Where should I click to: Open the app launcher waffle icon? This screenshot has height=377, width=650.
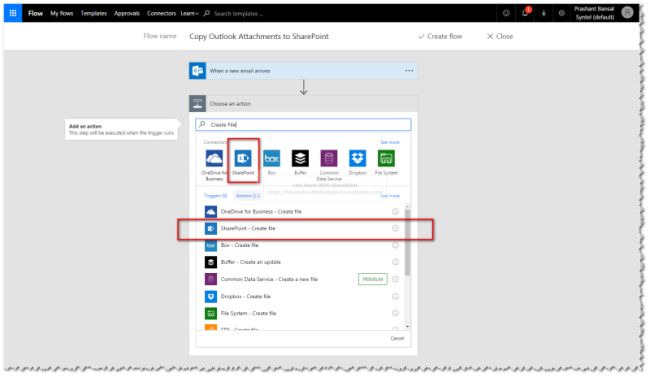(x=13, y=13)
